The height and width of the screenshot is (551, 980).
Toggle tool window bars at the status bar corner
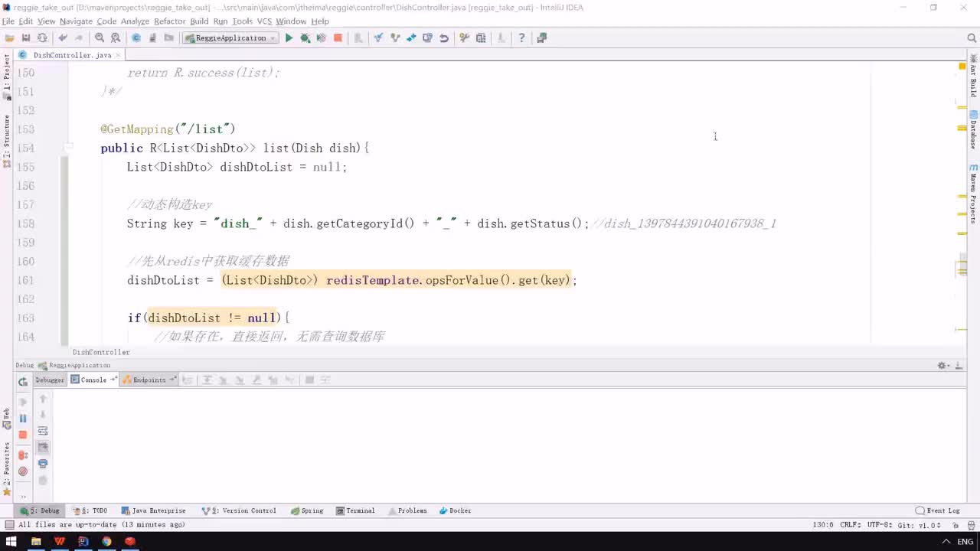pyautogui.click(x=8, y=524)
